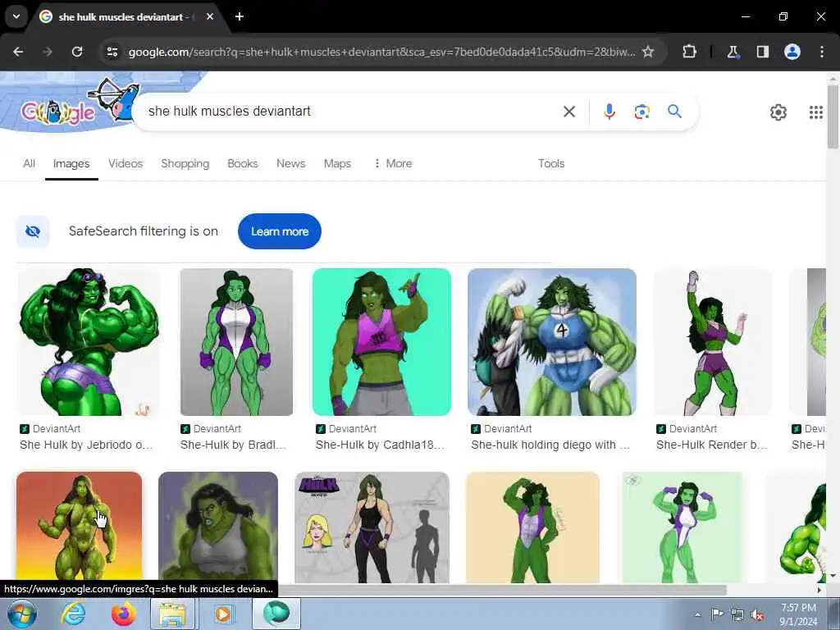Bookmark this page with the star icon
This screenshot has height=630, width=840.
[x=648, y=52]
